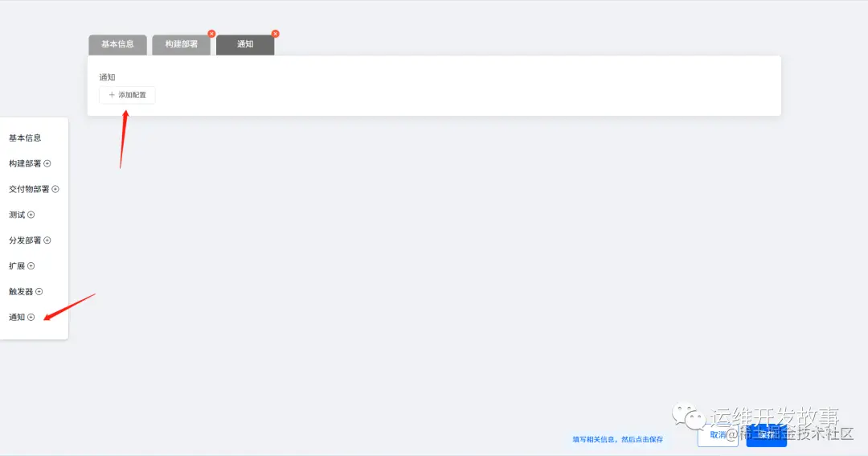Remove the 构建部署 tab with red X
Viewport: 868px width, 456px height.
click(211, 34)
